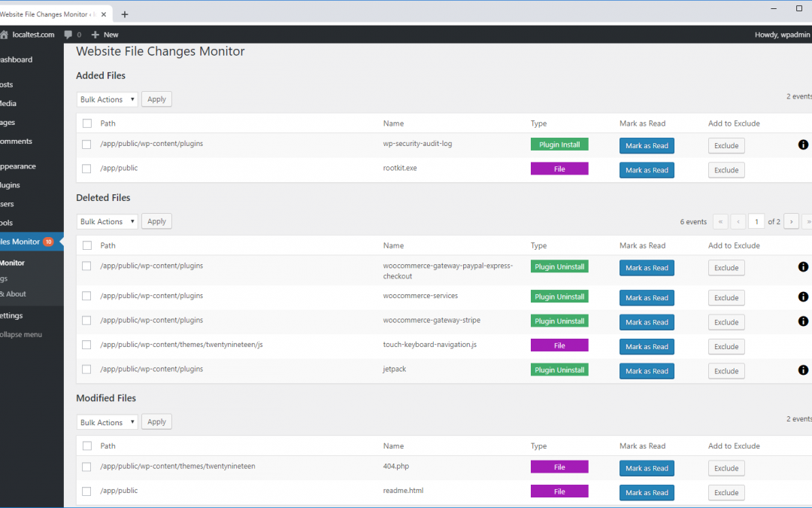
Task: Exclude touch-keyboard-navigation.js file
Action: pyautogui.click(x=726, y=347)
